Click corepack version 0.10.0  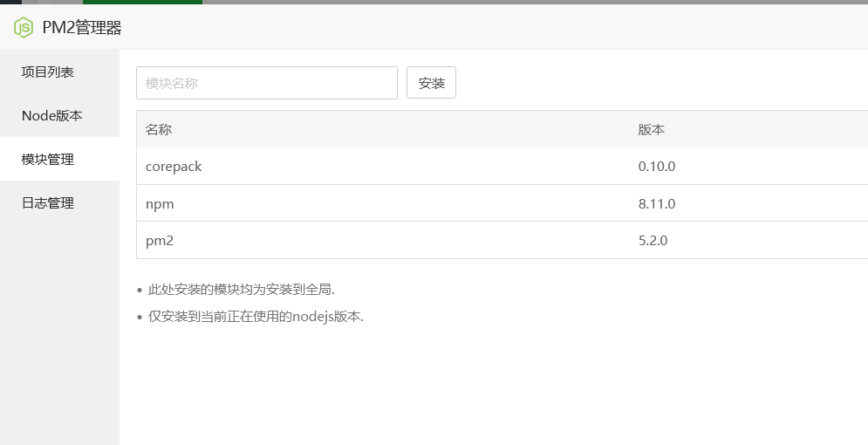(x=657, y=167)
